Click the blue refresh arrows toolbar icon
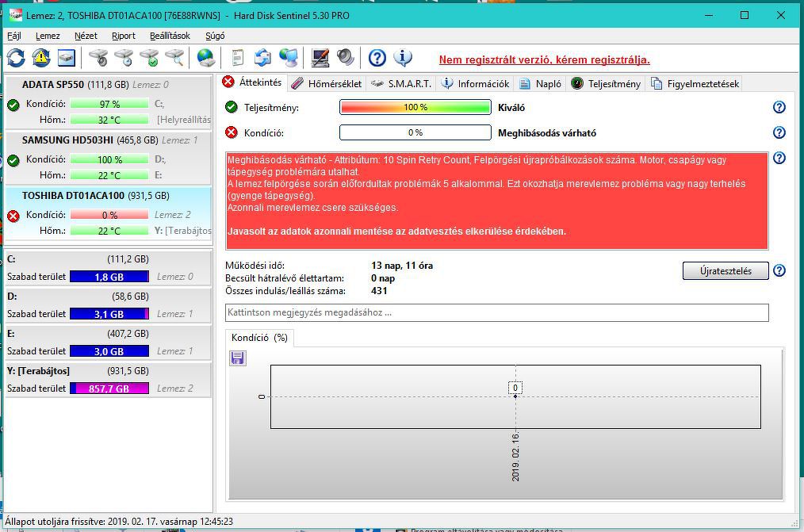This screenshot has height=532, width=804. coord(16,57)
